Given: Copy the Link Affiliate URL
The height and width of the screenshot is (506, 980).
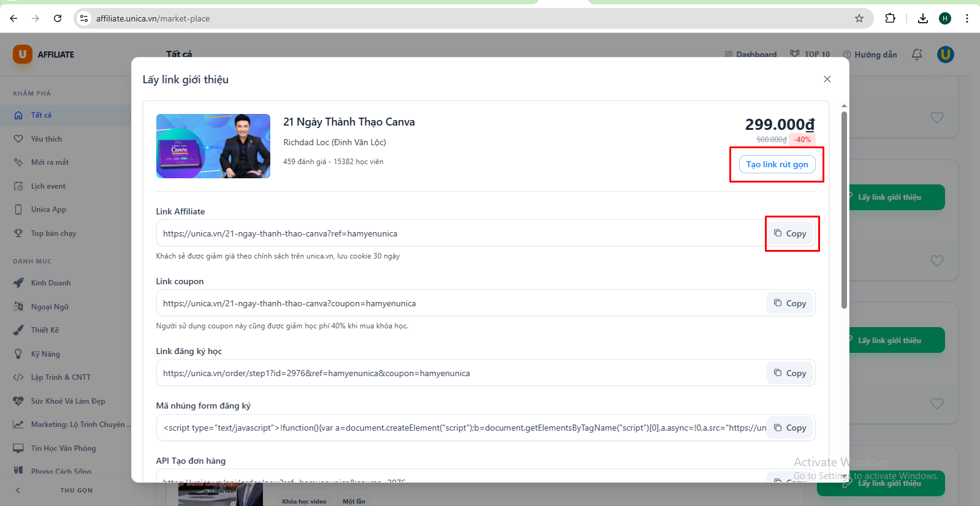Looking at the screenshot, I should point(790,233).
